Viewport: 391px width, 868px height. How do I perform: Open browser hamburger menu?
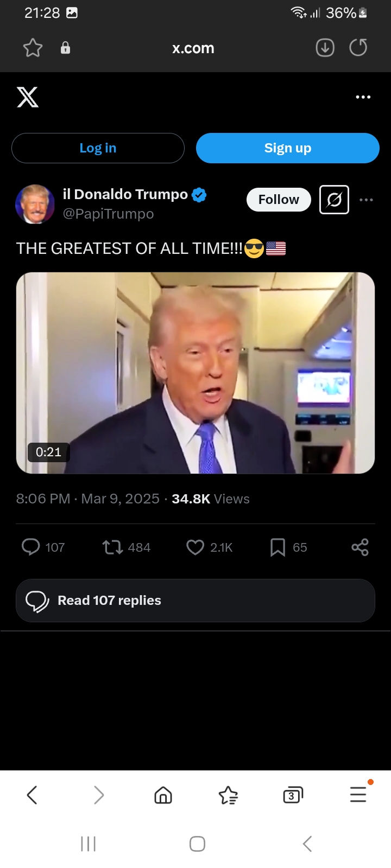coord(358,795)
